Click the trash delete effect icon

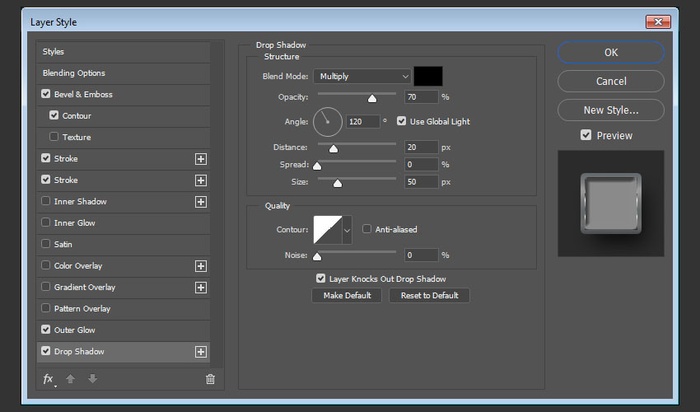tap(210, 379)
